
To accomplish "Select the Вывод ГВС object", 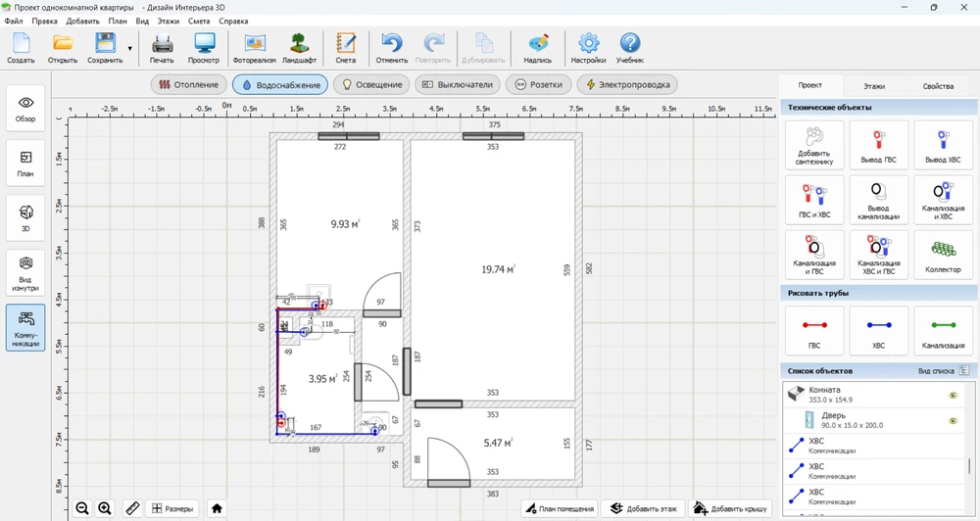I will (878, 144).
